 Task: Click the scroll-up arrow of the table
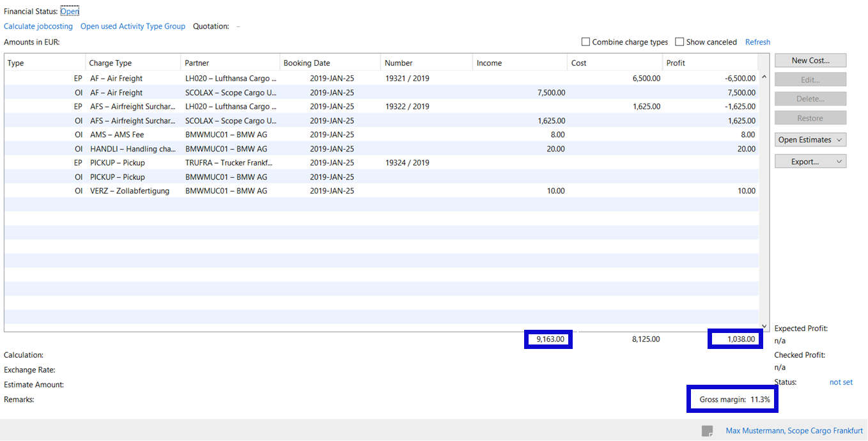coord(764,77)
